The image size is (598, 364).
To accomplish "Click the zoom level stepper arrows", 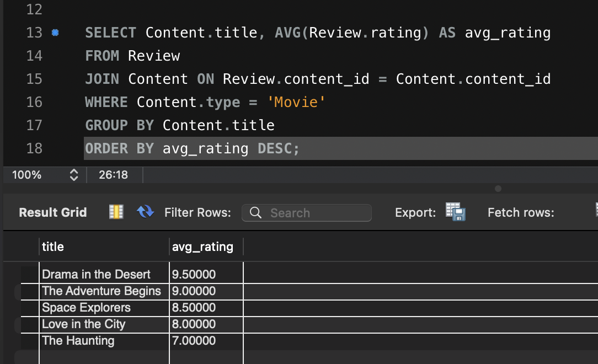I will pos(73,174).
